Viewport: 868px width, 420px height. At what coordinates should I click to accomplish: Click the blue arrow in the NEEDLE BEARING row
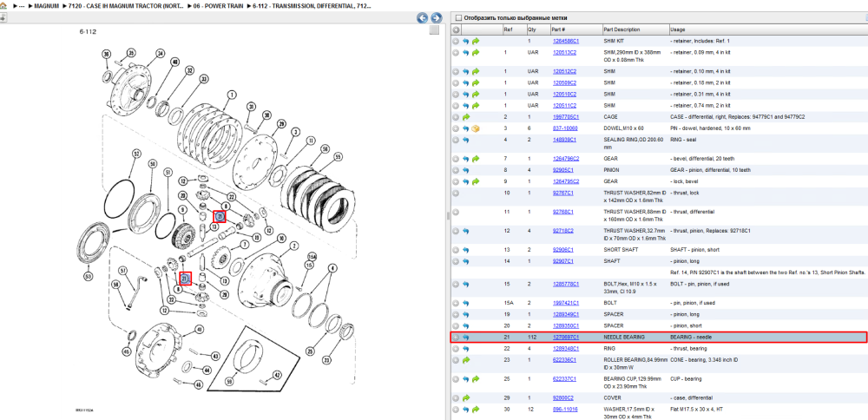(465, 337)
